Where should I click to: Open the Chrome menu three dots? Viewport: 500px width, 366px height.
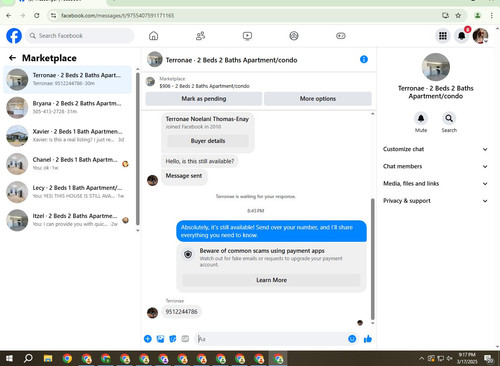pyautogui.click(x=492, y=15)
